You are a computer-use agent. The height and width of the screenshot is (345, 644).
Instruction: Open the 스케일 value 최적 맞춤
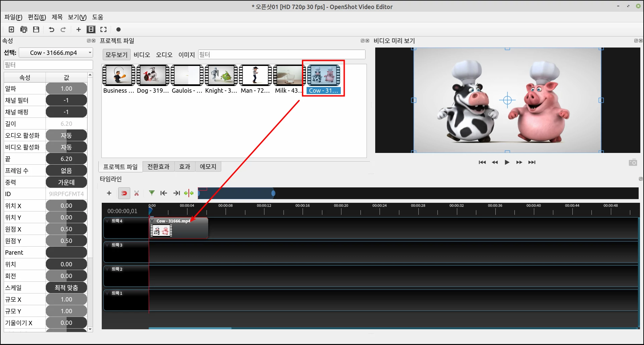click(66, 288)
